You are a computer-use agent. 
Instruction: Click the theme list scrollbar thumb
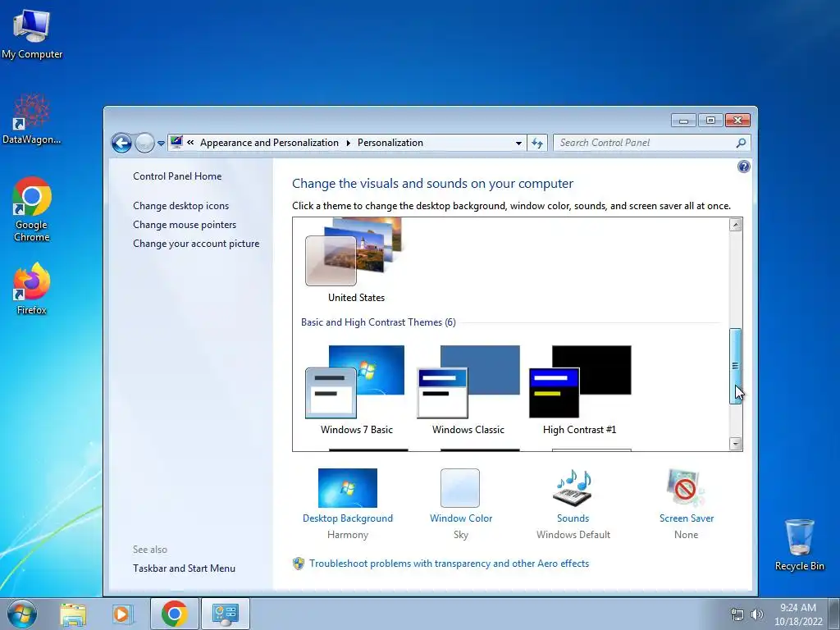736,366
